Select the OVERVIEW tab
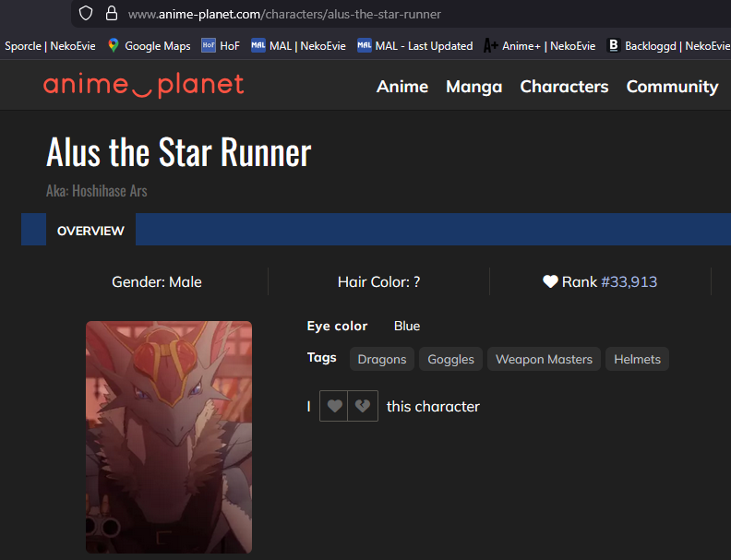The width and height of the screenshot is (731, 560). pos(90,231)
